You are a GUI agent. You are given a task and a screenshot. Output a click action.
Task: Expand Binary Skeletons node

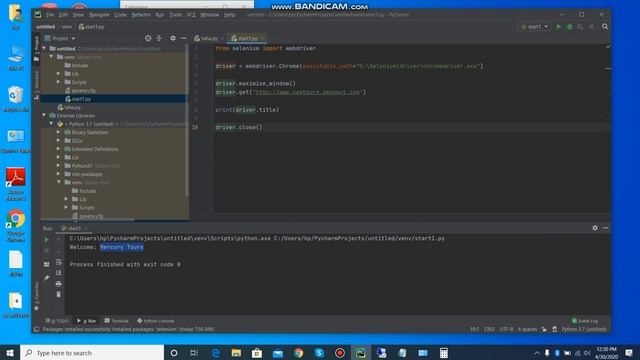coord(59,132)
